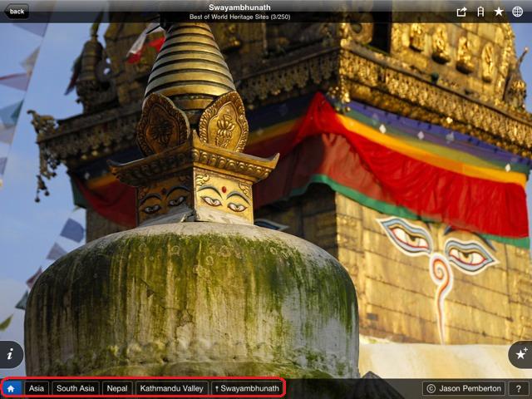The width and height of the screenshot is (532, 399).
Task: View photographer credit Jason Pemberton
Action: tap(464, 388)
